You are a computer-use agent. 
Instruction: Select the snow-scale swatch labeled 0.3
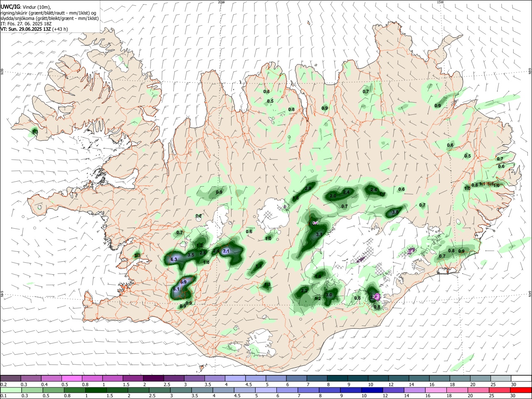[x=31, y=378]
